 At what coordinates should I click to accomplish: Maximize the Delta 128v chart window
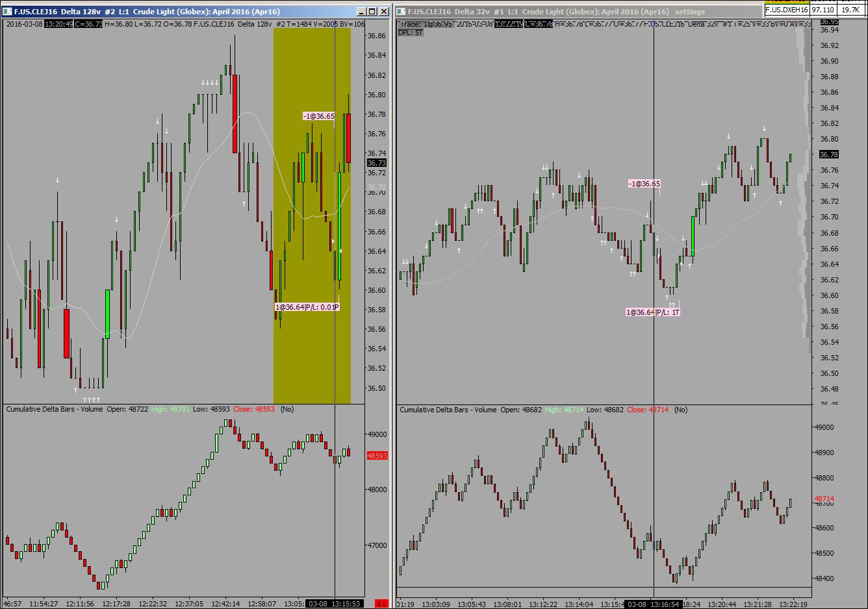(372, 12)
